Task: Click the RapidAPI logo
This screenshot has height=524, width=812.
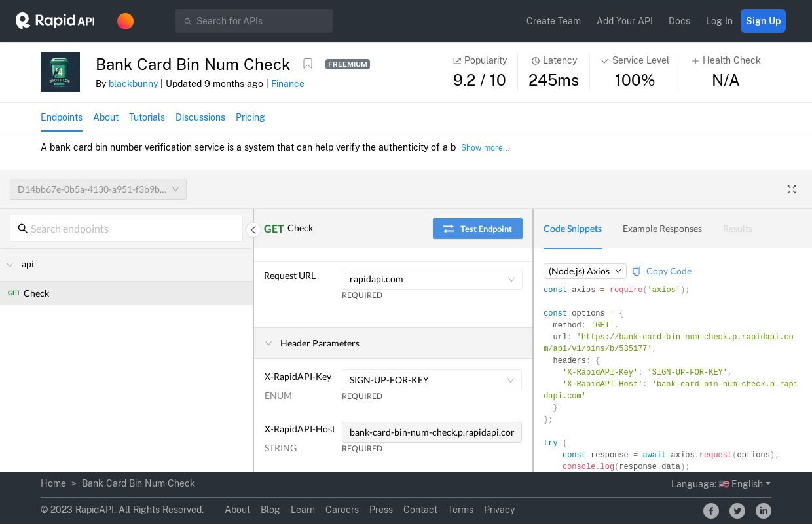Action: [x=55, y=21]
